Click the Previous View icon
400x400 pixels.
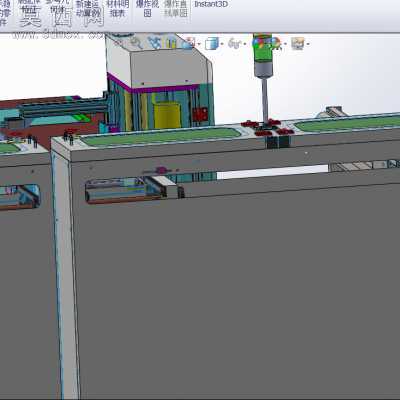pyautogui.click(x=154, y=43)
